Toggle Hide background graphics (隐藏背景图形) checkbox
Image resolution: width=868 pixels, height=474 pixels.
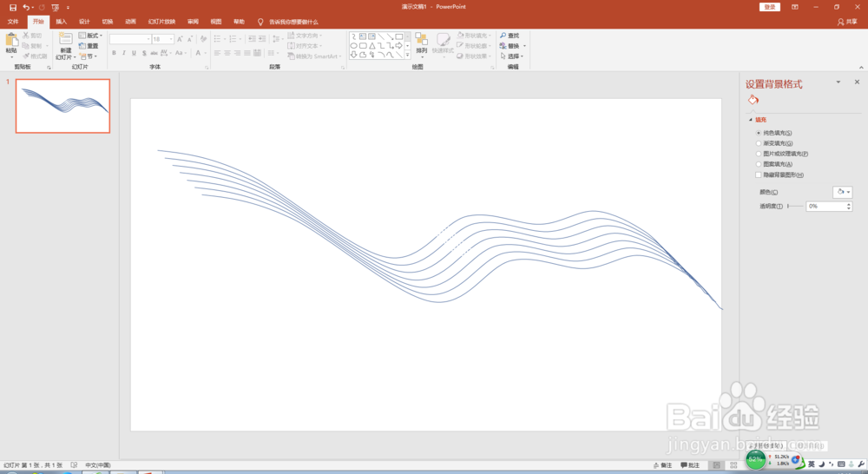[759, 175]
